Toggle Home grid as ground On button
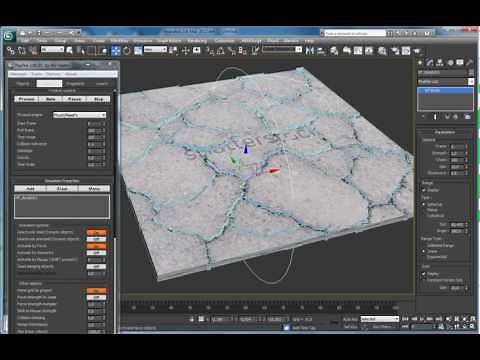480x360 pixels. tap(96, 291)
